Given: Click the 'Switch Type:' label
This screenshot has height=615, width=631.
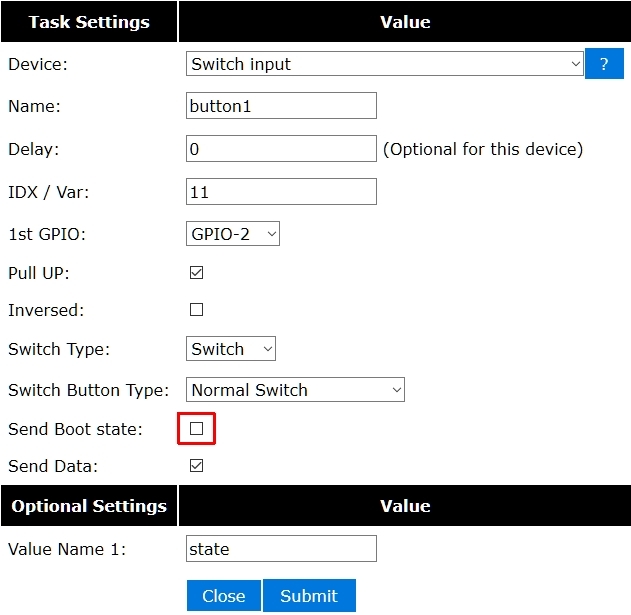Looking at the screenshot, I should coord(59,349).
